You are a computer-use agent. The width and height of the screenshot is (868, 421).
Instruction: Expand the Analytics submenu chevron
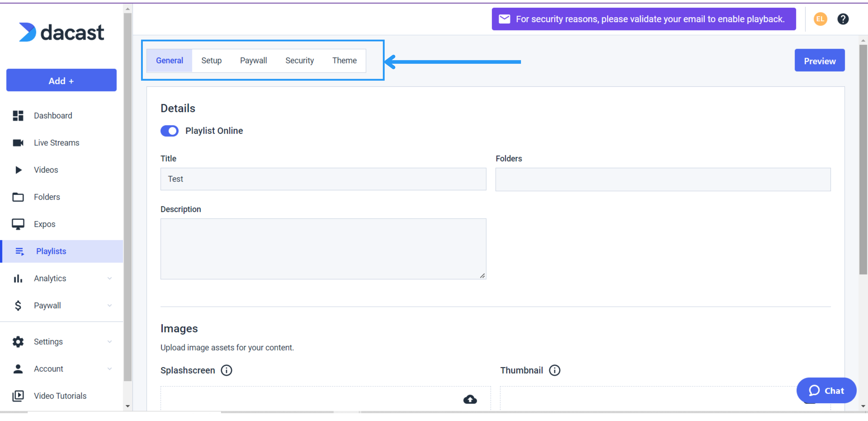(110, 278)
